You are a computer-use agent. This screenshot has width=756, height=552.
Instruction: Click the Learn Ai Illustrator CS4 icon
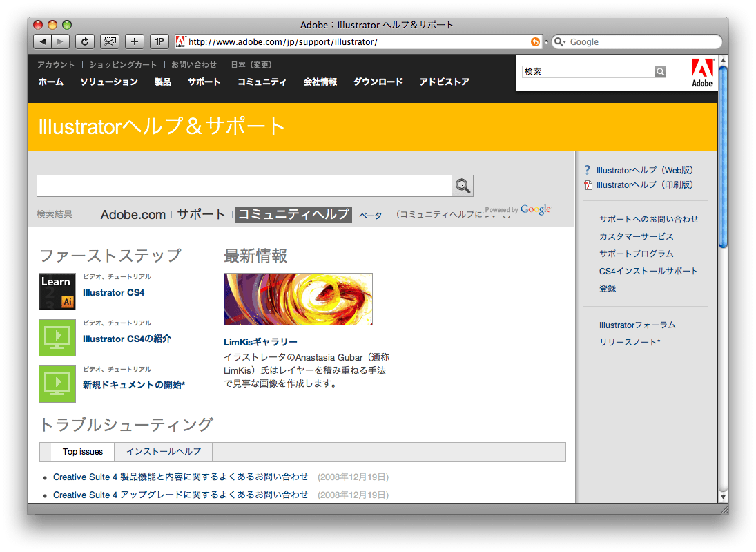(57, 292)
